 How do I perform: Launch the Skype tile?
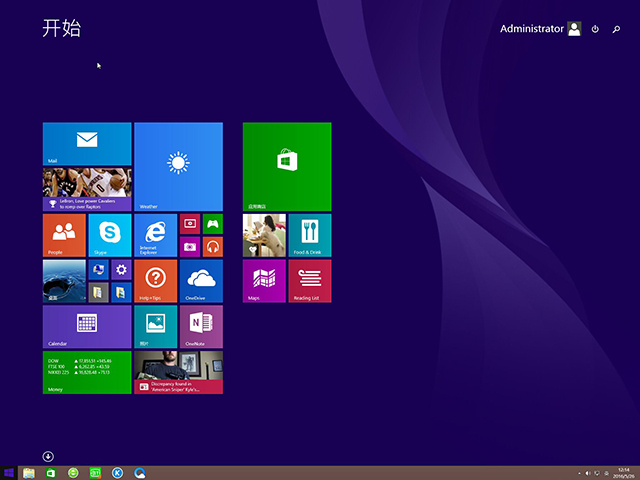(110, 235)
